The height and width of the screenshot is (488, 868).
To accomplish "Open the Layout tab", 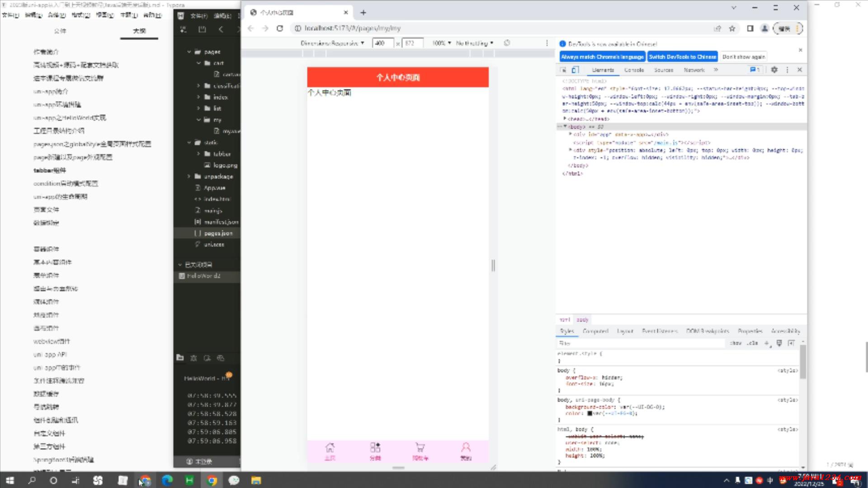I will click(x=625, y=331).
